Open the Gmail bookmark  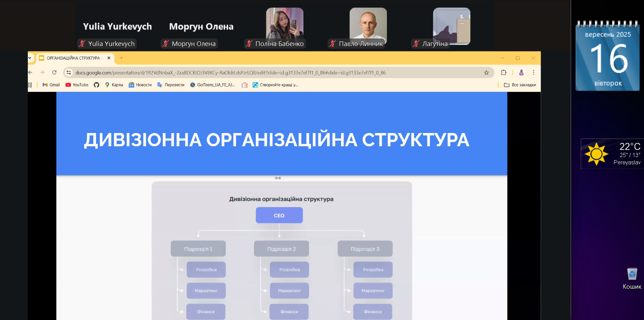click(51, 85)
